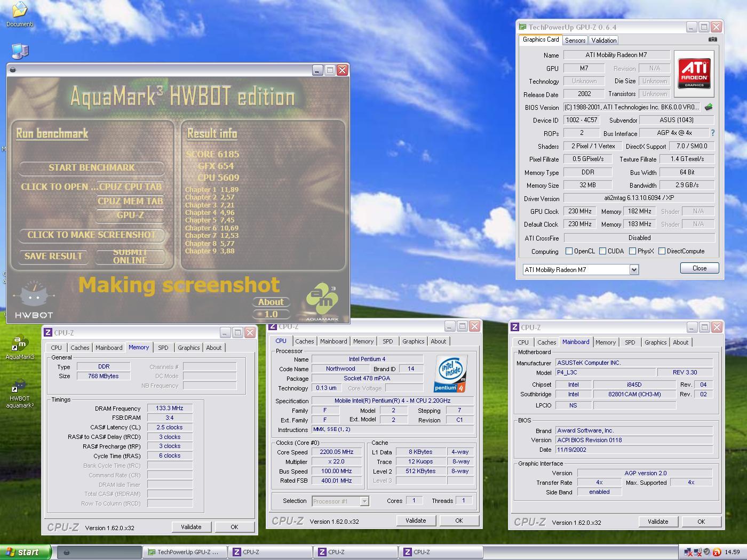Click the Level 2 cache 512 KBytes value
This screenshot has width=747, height=560.
click(420, 471)
